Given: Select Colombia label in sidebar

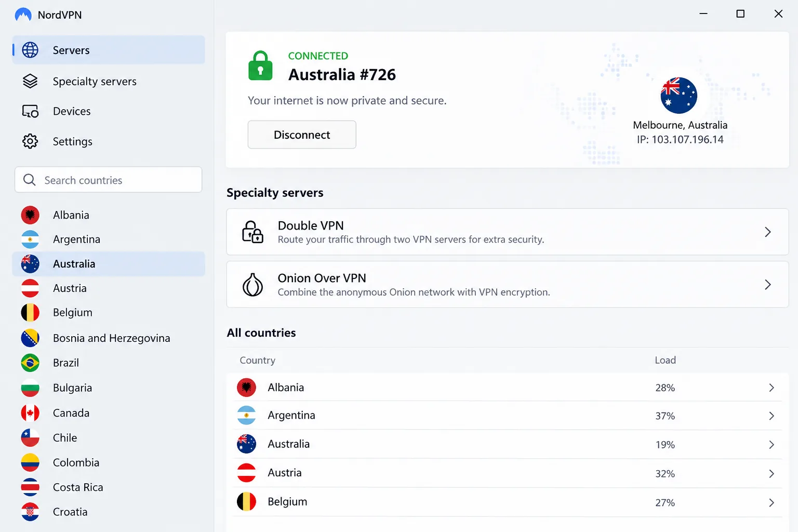Looking at the screenshot, I should pos(76,462).
